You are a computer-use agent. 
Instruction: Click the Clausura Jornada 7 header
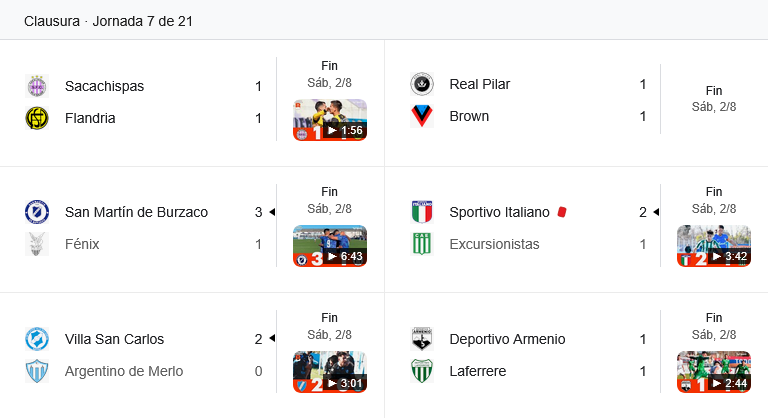tap(108, 21)
